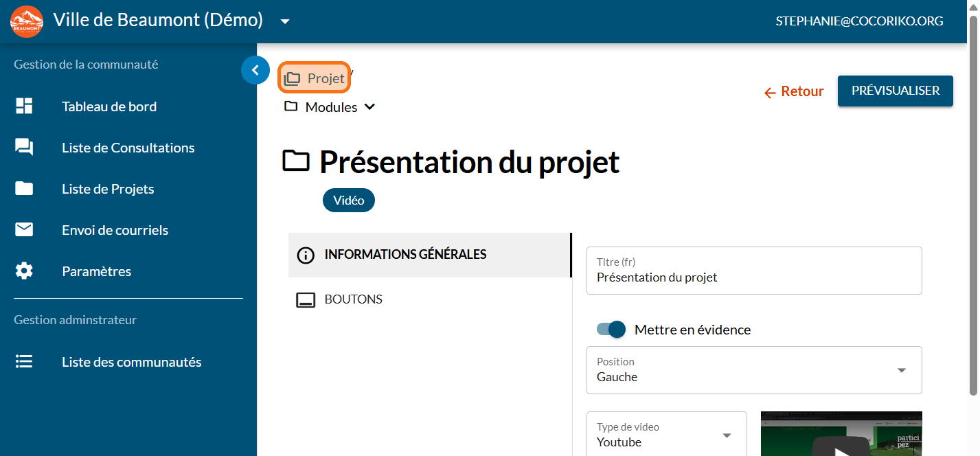This screenshot has height=456, width=980.
Task: Click the Liste de Consultations chat icon
Action: point(24,148)
